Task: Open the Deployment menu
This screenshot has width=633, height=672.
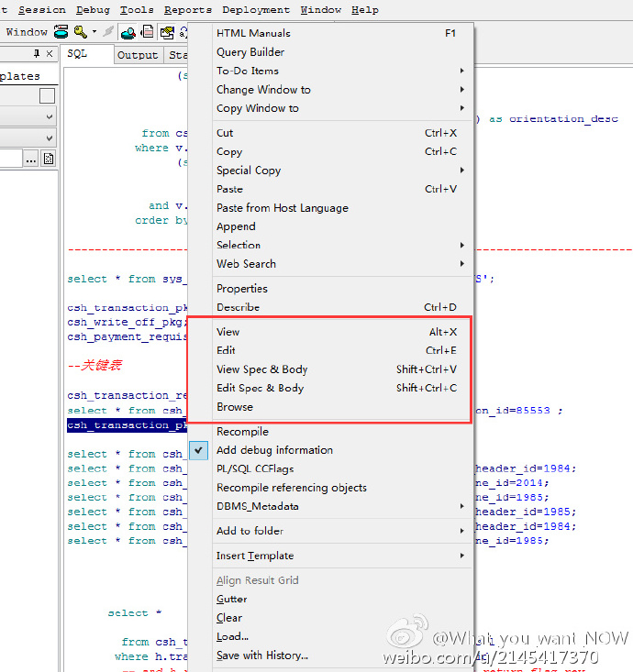Action: [x=256, y=10]
